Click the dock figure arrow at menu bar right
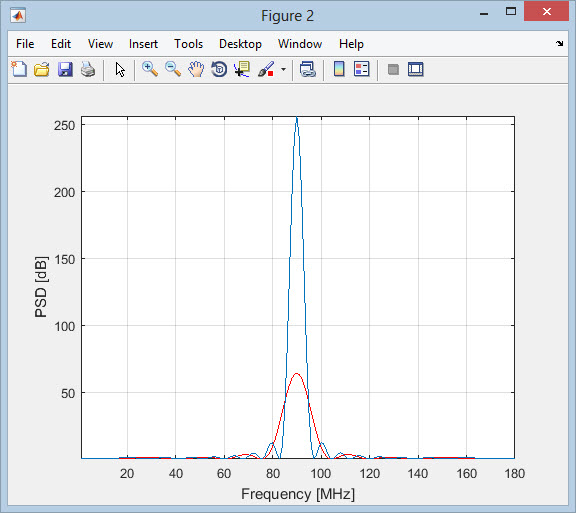Viewport: 576px width, 513px height. tap(559, 43)
